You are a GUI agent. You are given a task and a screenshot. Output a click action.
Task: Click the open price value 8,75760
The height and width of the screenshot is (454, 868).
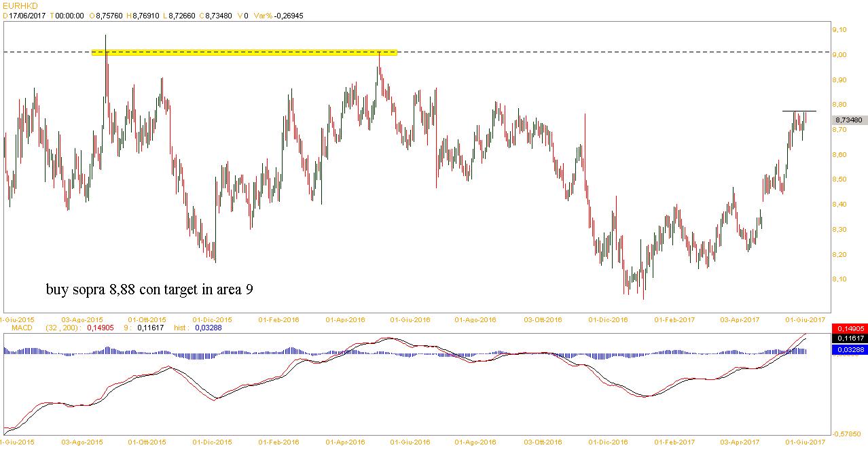point(109,15)
